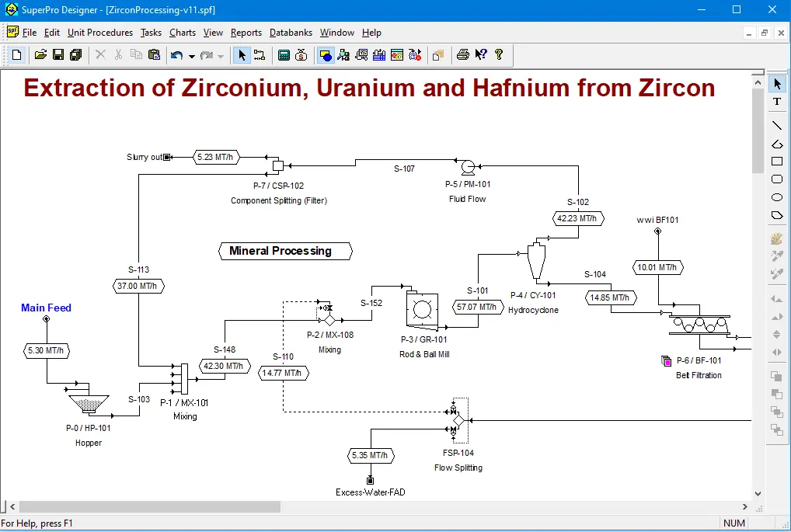Save the flowsheet with the floppy disk icon
Image resolution: width=791 pixels, height=532 pixels.
pyautogui.click(x=58, y=55)
